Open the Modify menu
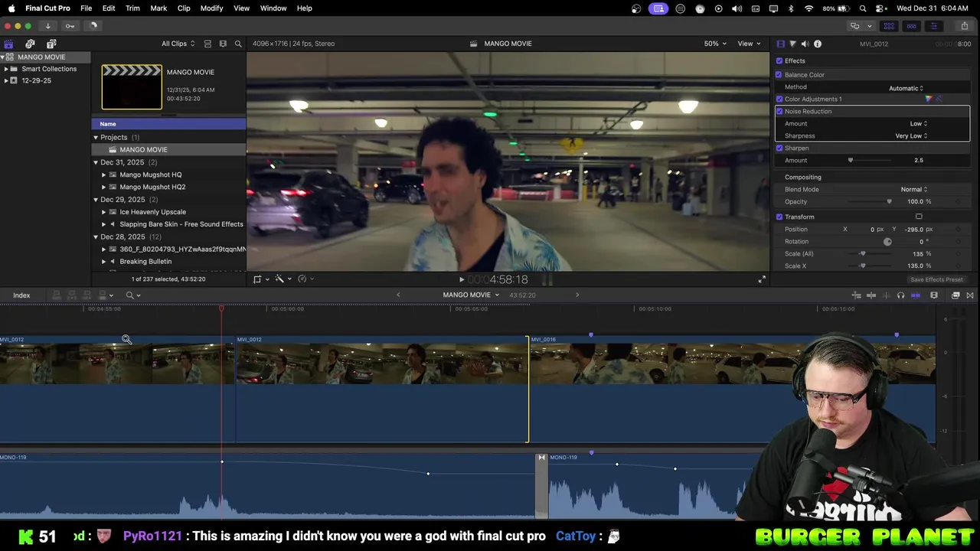Image resolution: width=980 pixels, height=551 pixels. click(x=212, y=8)
